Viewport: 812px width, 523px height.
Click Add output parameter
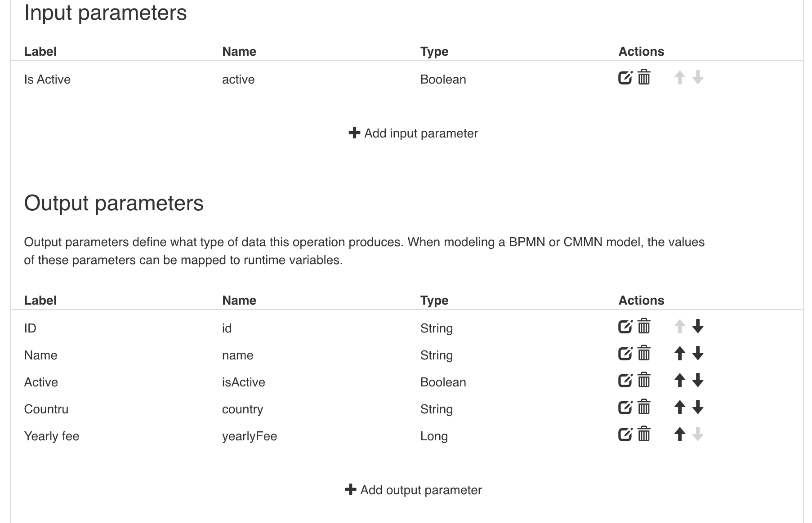pyautogui.click(x=414, y=490)
